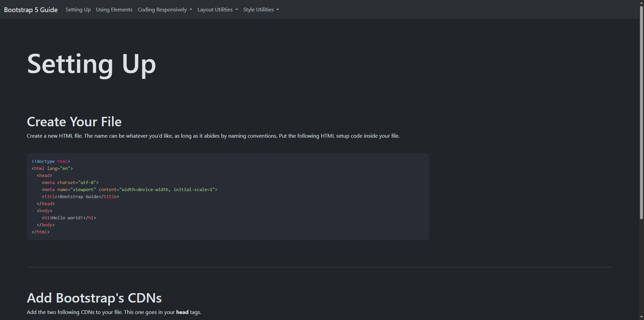
Task: Click the meta viewport line in code block
Action: 129,190
